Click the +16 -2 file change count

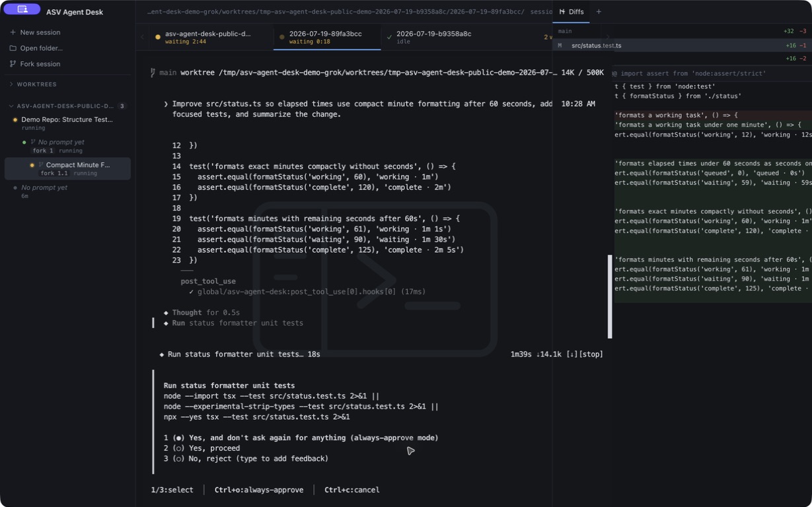click(x=796, y=59)
